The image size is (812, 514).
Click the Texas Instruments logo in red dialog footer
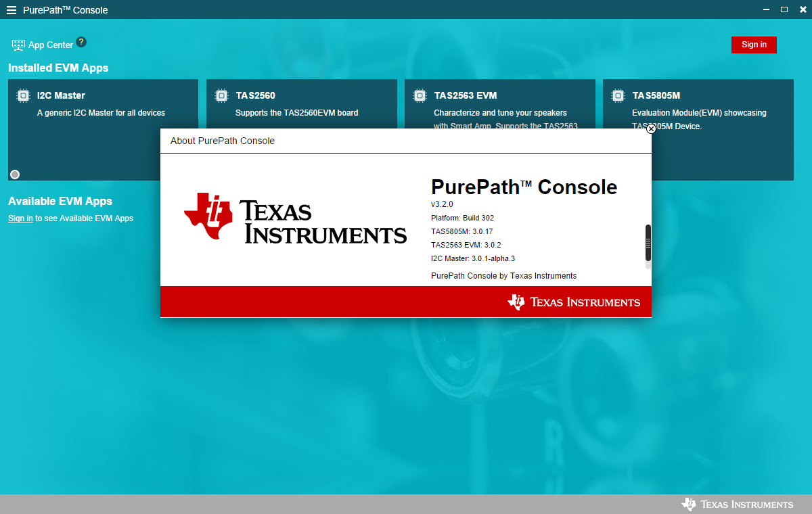coord(574,302)
